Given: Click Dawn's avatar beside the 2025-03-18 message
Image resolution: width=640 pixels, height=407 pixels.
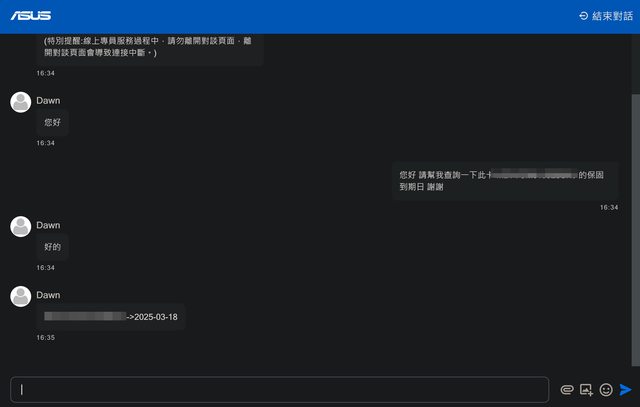Looking at the screenshot, I should (20, 296).
